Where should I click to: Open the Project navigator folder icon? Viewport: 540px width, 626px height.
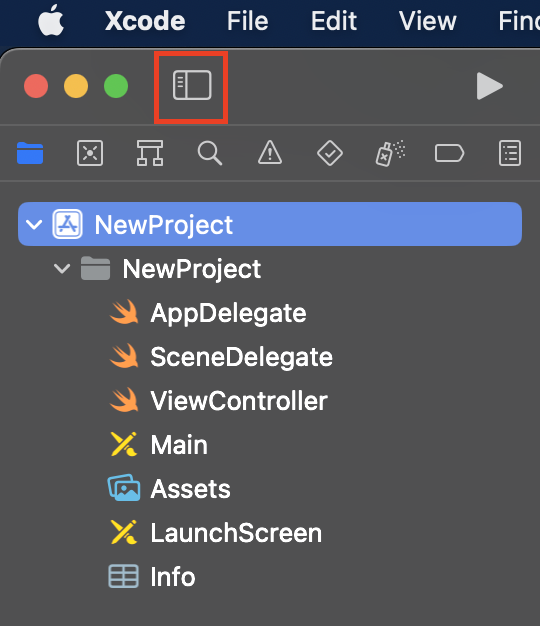point(30,153)
